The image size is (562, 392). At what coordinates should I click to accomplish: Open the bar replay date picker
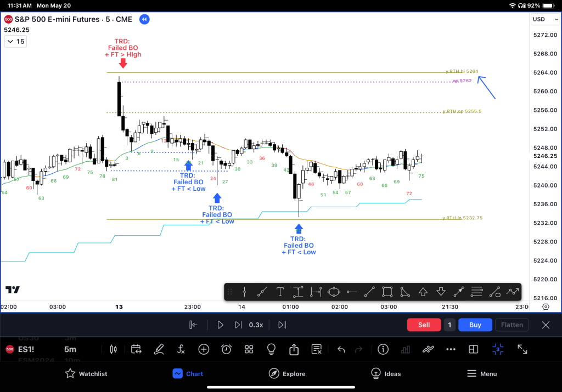coord(136,349)
